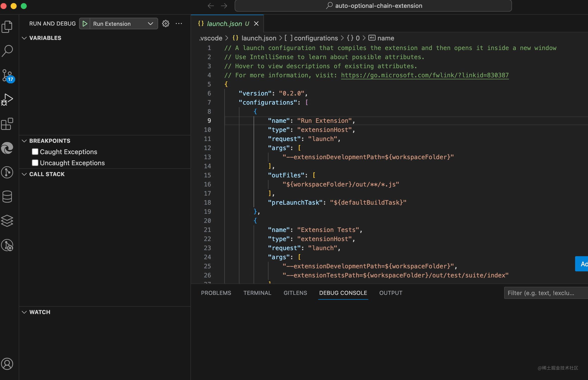Image resolution: width=588 pixels, height=380 pixels.
Task: Open the Extensions panel
Action: point(7,124)
